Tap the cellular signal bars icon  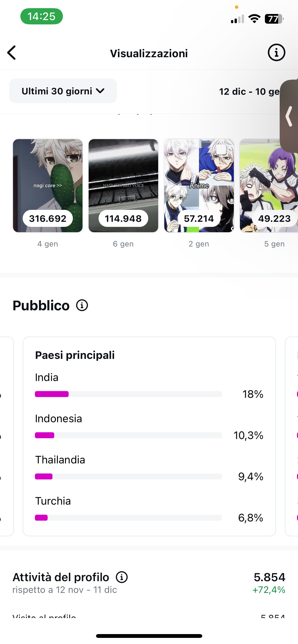(x=237, y=19)
